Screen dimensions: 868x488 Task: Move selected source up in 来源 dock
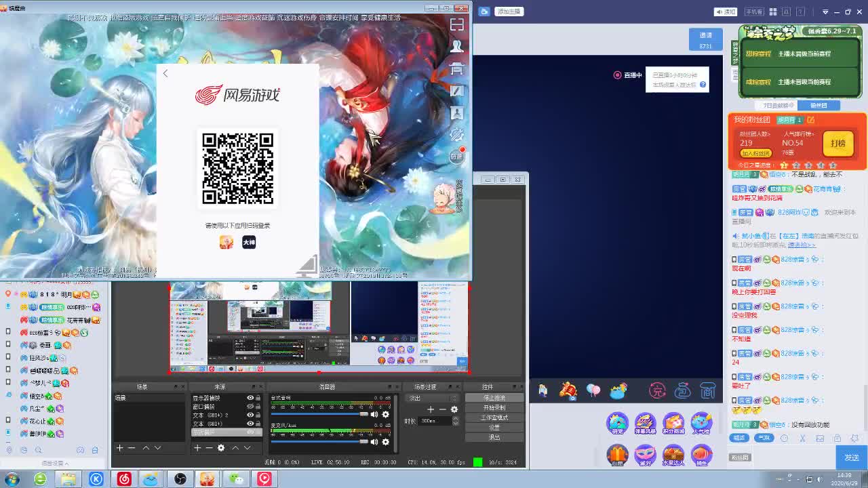pyautogui.click(x=235, y=448)
